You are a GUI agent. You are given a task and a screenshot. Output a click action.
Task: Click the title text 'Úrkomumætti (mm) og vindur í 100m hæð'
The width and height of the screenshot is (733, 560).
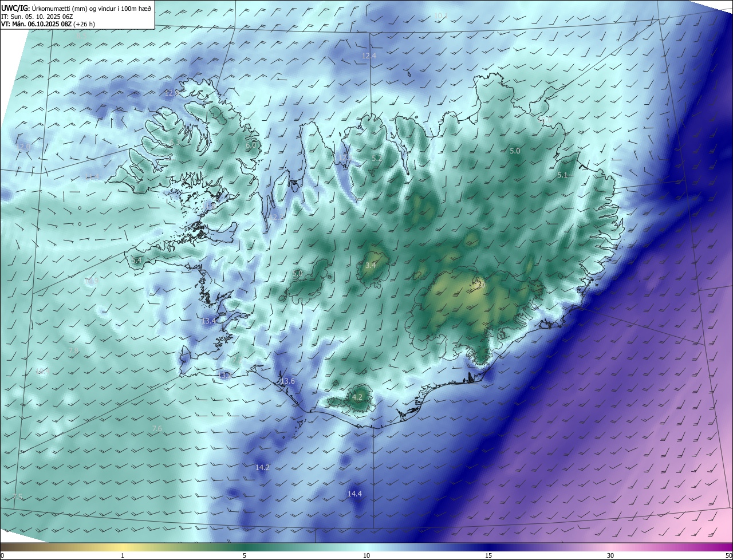[x=92, y=7]
